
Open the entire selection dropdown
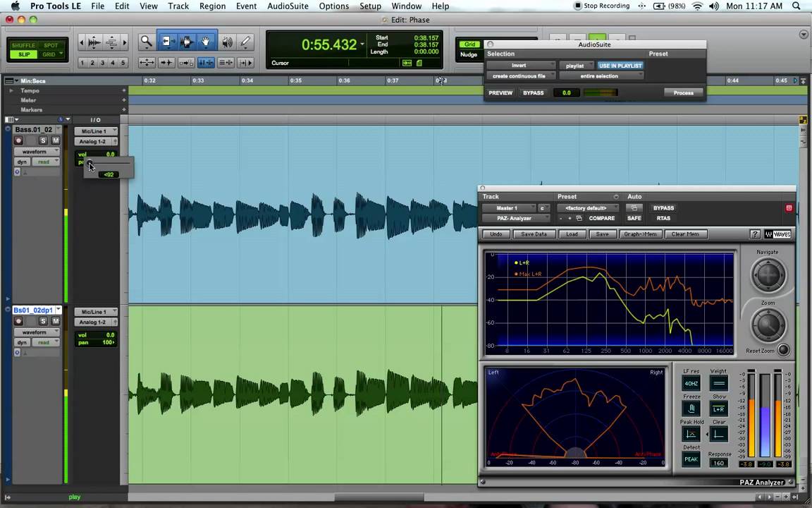click(x=601, y=76)
